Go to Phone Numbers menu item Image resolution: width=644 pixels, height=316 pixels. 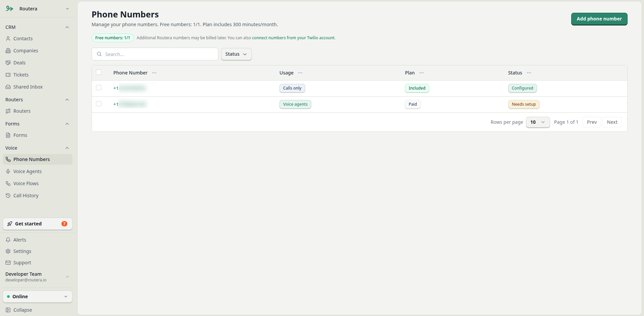38,159
